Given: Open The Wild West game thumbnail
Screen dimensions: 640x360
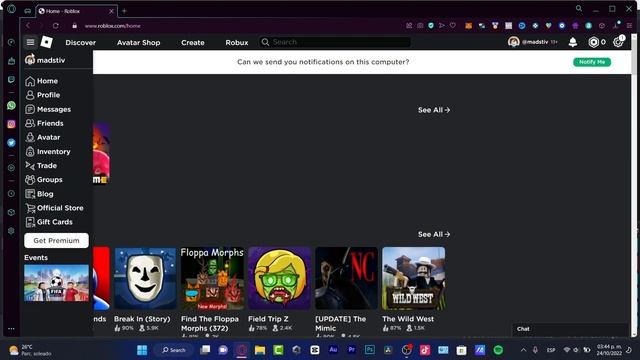Looking at the screenshot, I should [x=413, y=278].
